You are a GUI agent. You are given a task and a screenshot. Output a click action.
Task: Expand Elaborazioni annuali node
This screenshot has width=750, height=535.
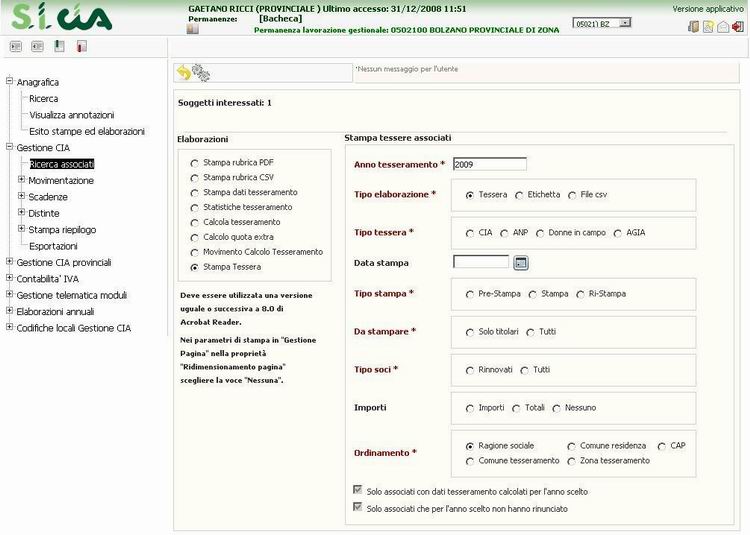[9, 310]
